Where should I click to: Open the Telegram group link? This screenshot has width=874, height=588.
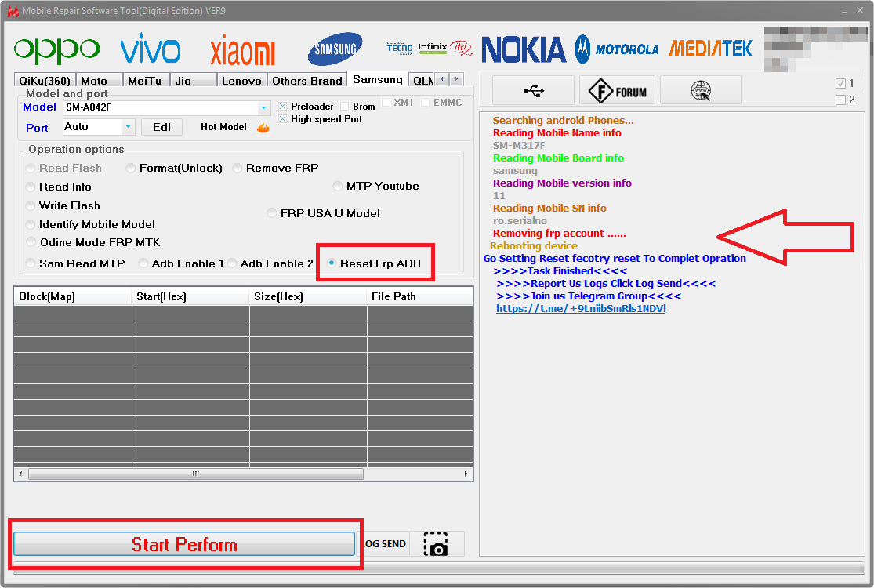[x=581, y=308]
